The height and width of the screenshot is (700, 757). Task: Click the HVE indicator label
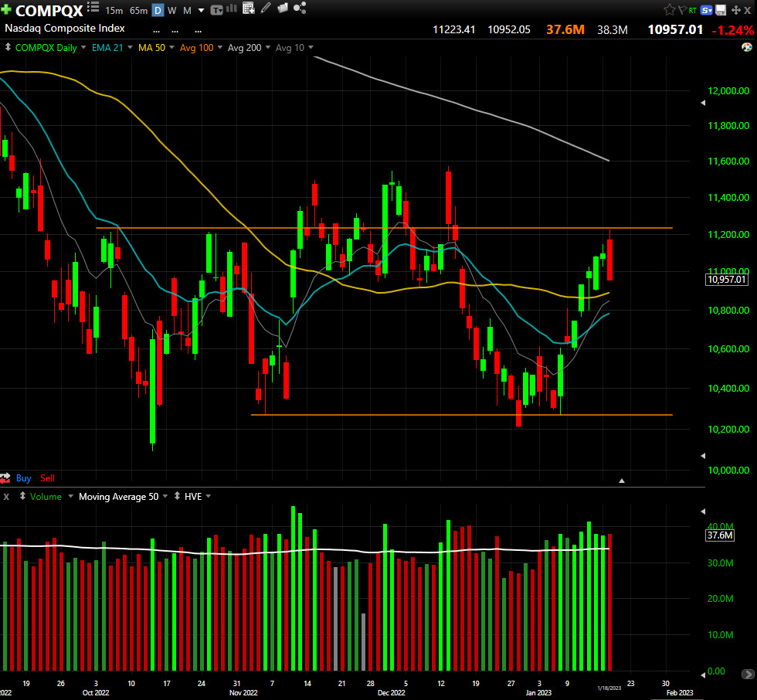pyautogui.click(x=193, y=496)
